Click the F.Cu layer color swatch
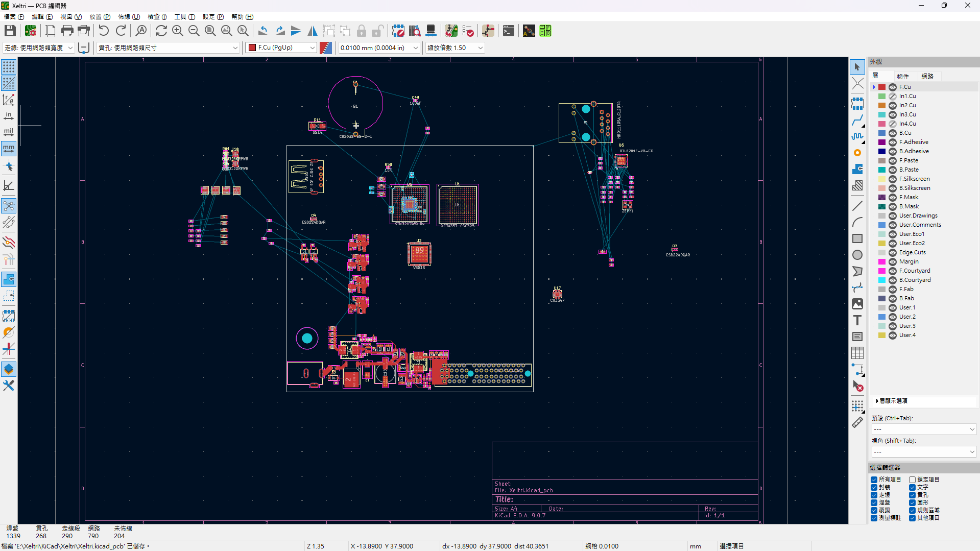This screenshot has height=551, width=980. (x=882, y=87)
